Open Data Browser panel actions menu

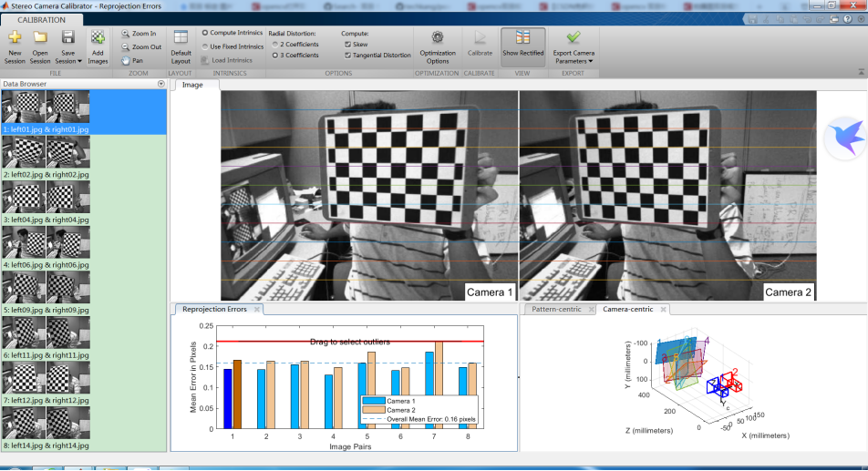[x=161, y=84]
